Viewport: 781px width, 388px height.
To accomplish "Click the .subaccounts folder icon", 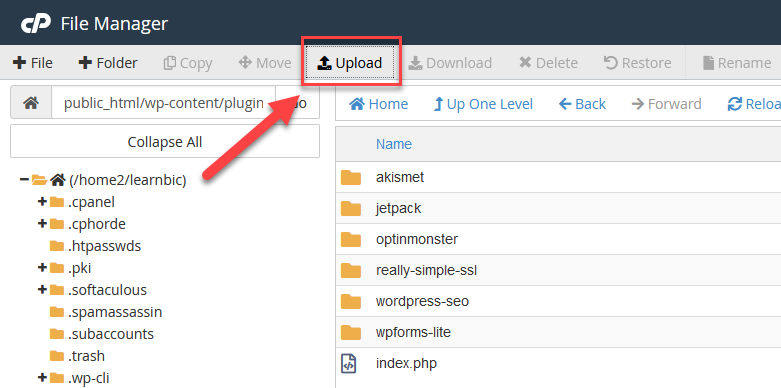I will coord(57,334).
